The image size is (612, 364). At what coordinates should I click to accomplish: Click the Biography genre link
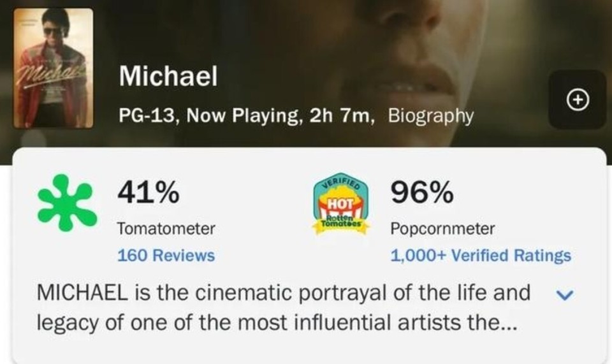(x=430, y=116)
